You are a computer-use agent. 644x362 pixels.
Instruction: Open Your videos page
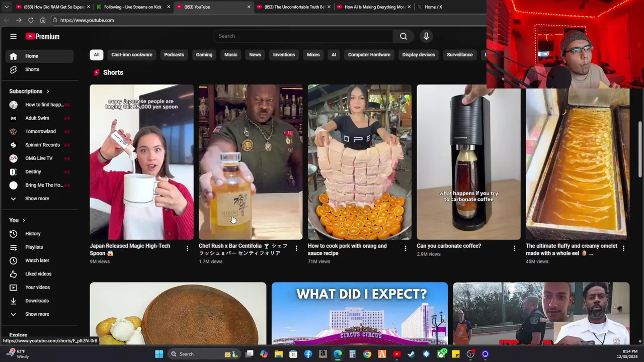coord(40,287)
